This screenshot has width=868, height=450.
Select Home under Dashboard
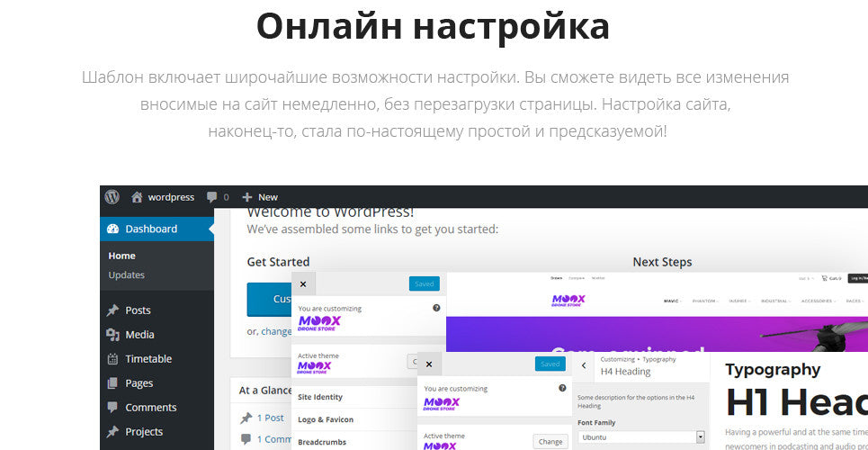pos(121,256)
